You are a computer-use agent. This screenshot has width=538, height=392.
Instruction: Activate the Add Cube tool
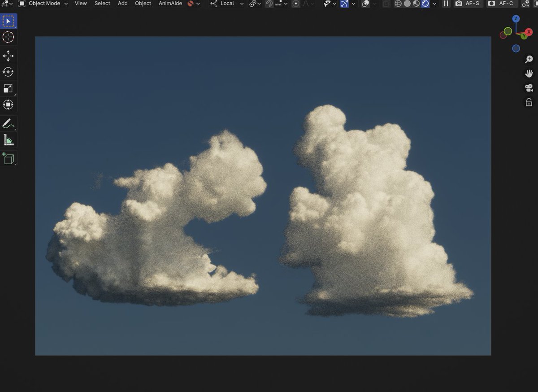pyautogui.click(x=8, y=158)
